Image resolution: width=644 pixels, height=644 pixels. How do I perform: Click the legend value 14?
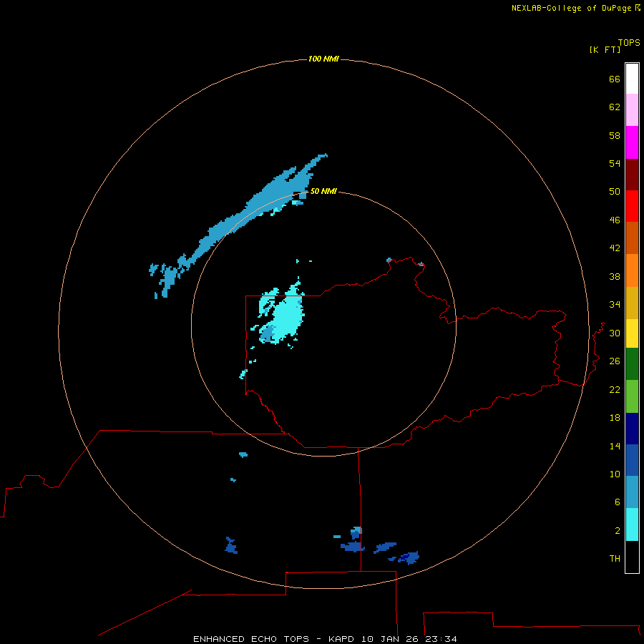(x=615, y=446)
